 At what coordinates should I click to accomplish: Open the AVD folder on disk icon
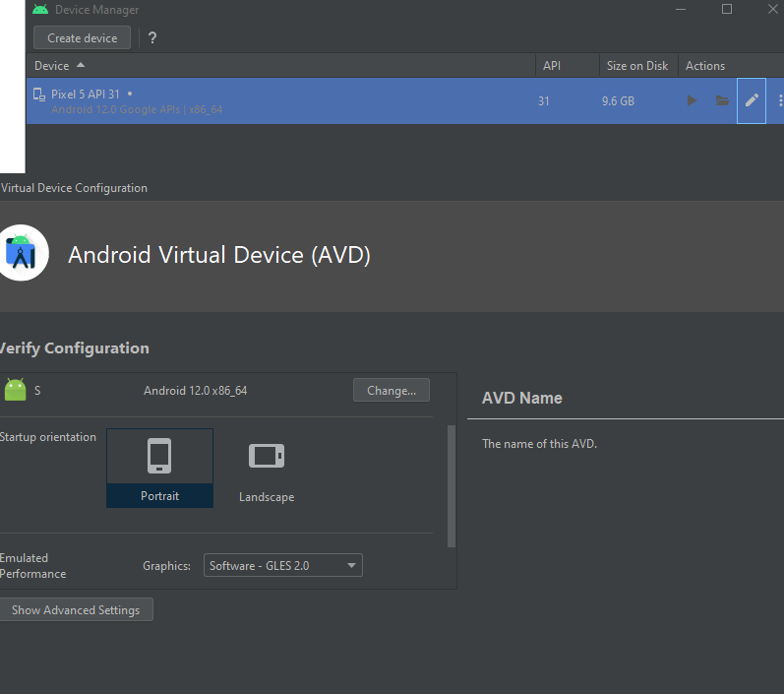click(722, 100)
